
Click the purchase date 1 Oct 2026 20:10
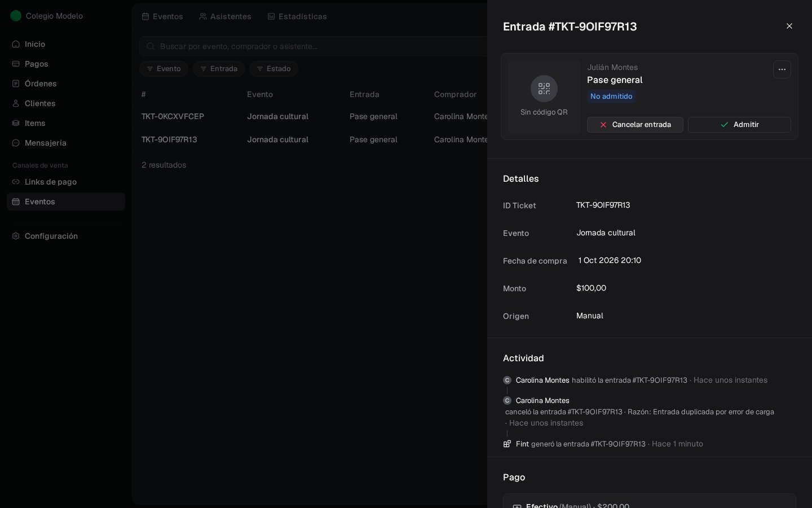pos(610,260)
